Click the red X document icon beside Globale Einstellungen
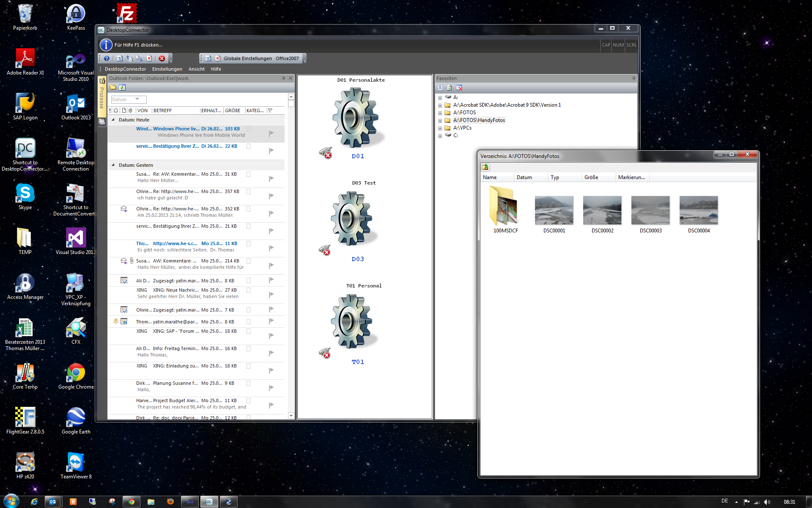This screenshot has width=812, height=508. pyautogui.click(x=217, y=58)
